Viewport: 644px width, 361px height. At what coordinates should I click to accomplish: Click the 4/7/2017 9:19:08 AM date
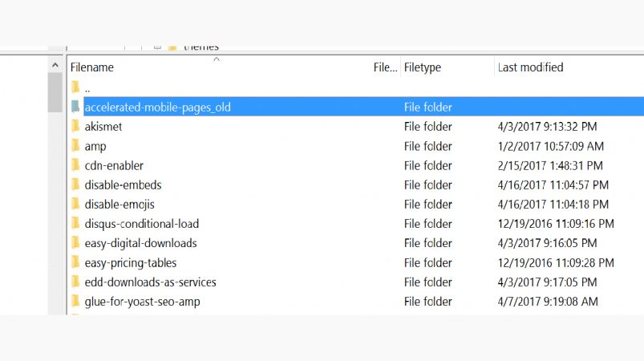(x=548, y=302)
